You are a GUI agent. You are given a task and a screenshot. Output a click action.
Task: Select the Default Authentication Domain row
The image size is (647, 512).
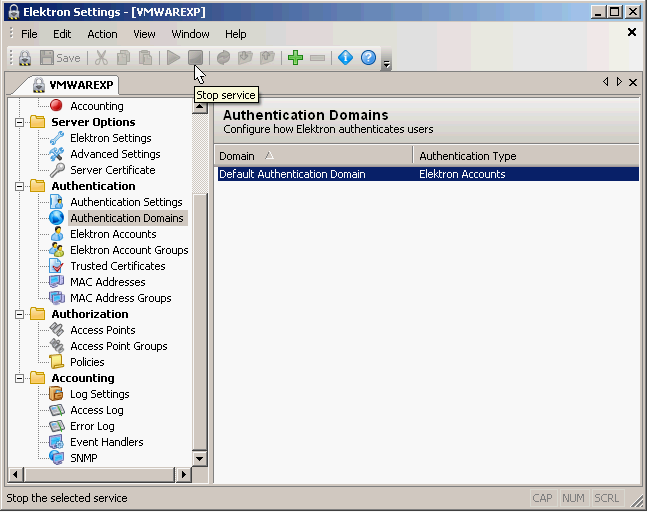(x=292, y=174)
